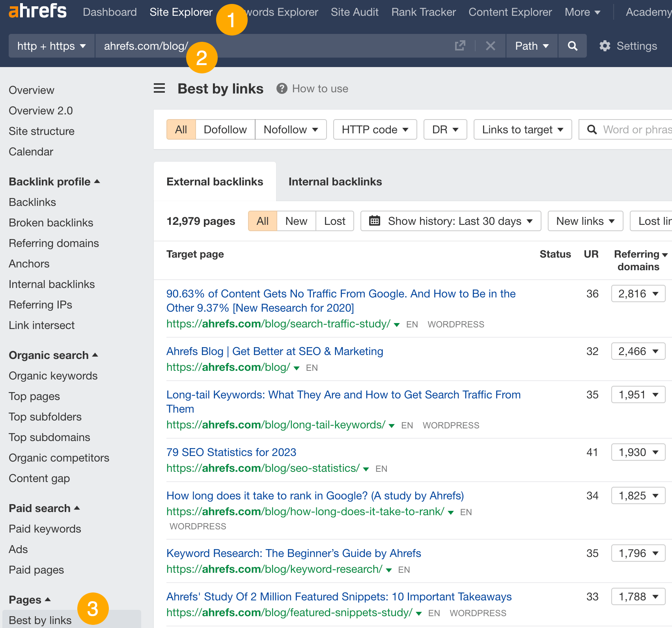Click inside the Word or phrase input field
Viewport: 672px width, 628px height.
tap(631, 129)
